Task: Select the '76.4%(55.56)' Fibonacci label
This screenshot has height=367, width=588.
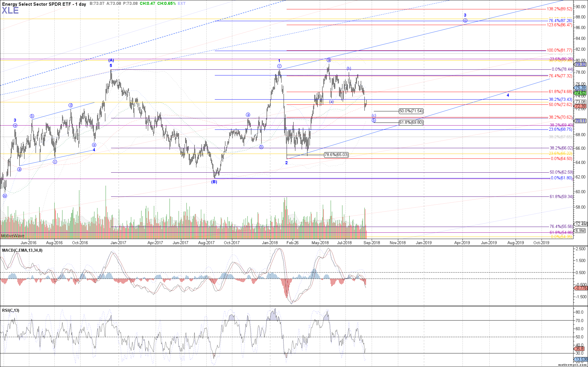Action: coord(561,226)
